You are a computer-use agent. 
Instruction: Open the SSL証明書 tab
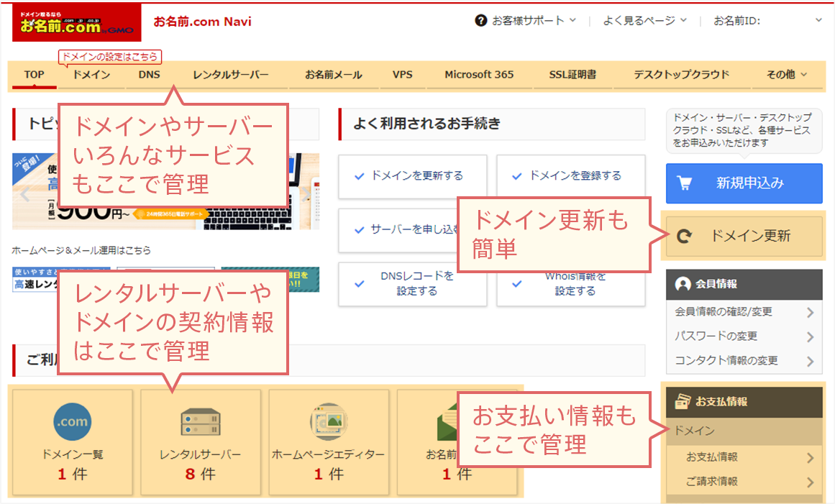tap(572, 75)
